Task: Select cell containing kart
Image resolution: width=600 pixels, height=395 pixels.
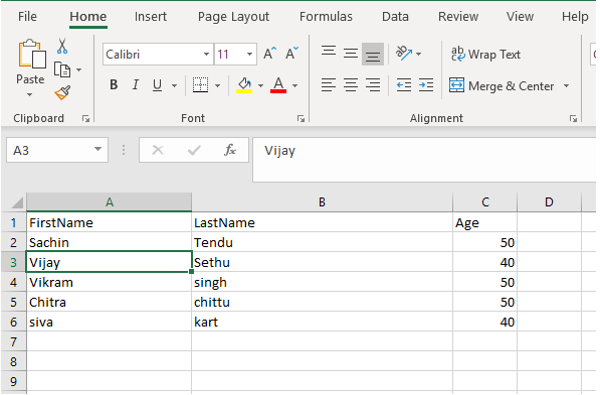Action: pos(322,322)
